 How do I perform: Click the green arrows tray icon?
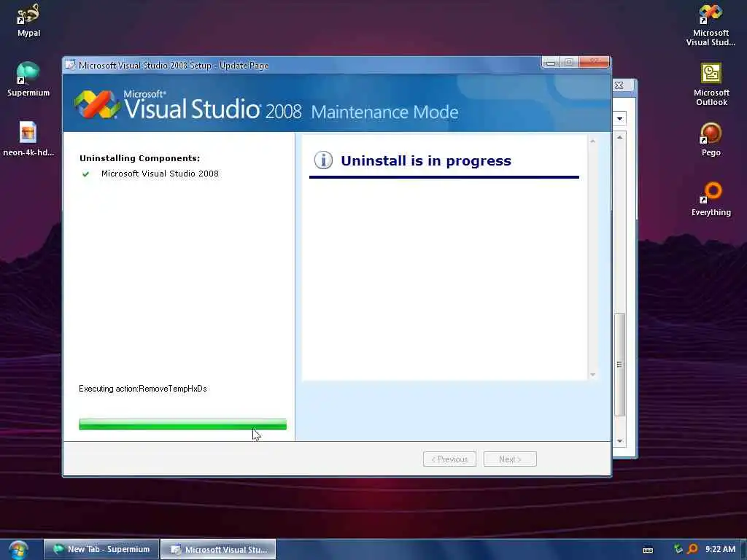[678, 549]
